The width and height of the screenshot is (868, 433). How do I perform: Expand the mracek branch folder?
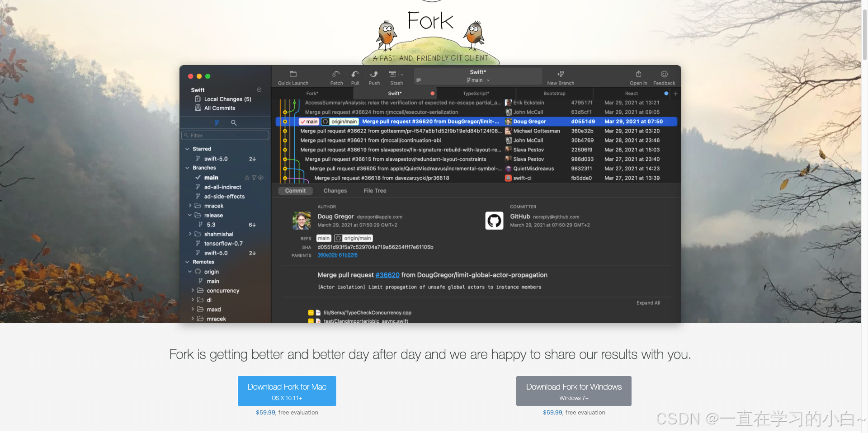tap(190, 206)
